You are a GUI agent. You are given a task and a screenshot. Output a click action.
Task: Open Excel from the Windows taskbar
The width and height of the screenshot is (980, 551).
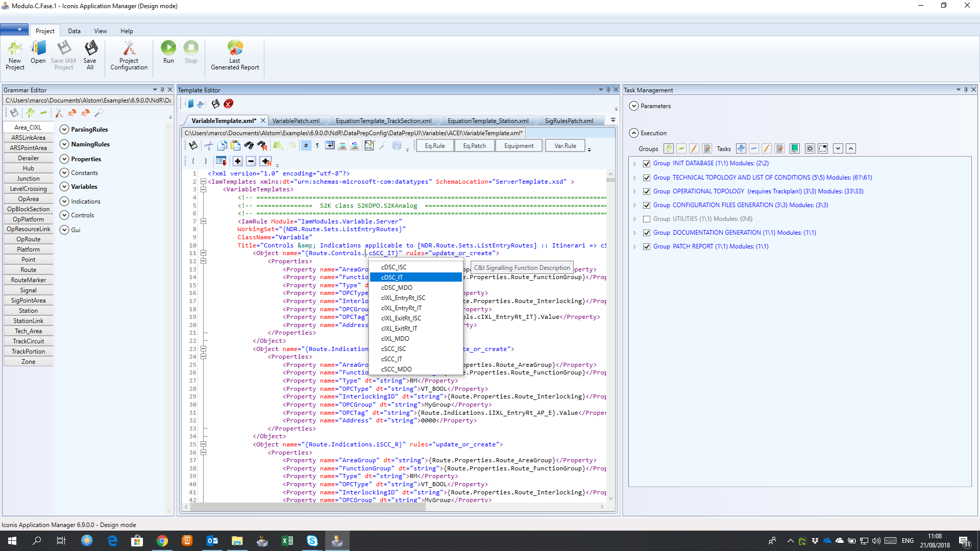tap(287, 541)
